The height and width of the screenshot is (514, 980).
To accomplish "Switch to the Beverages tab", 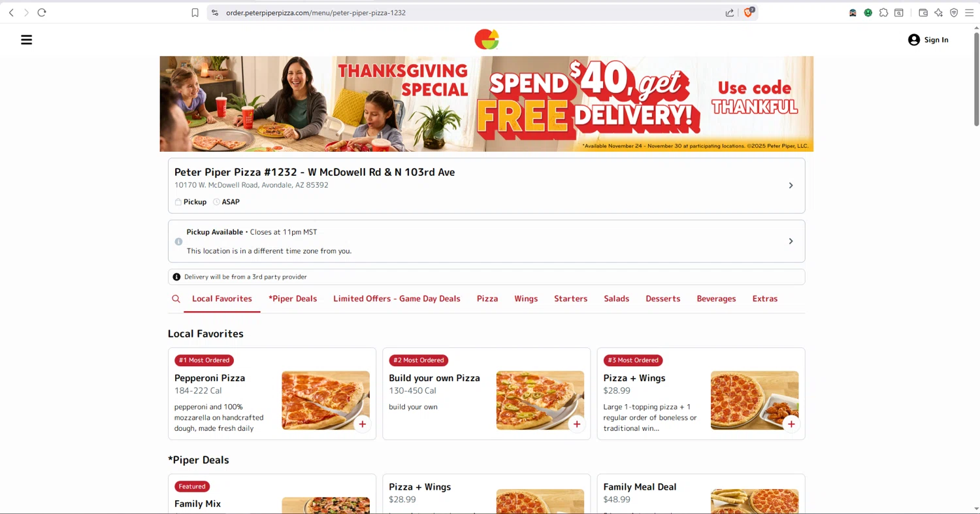I will pos(716,299).
